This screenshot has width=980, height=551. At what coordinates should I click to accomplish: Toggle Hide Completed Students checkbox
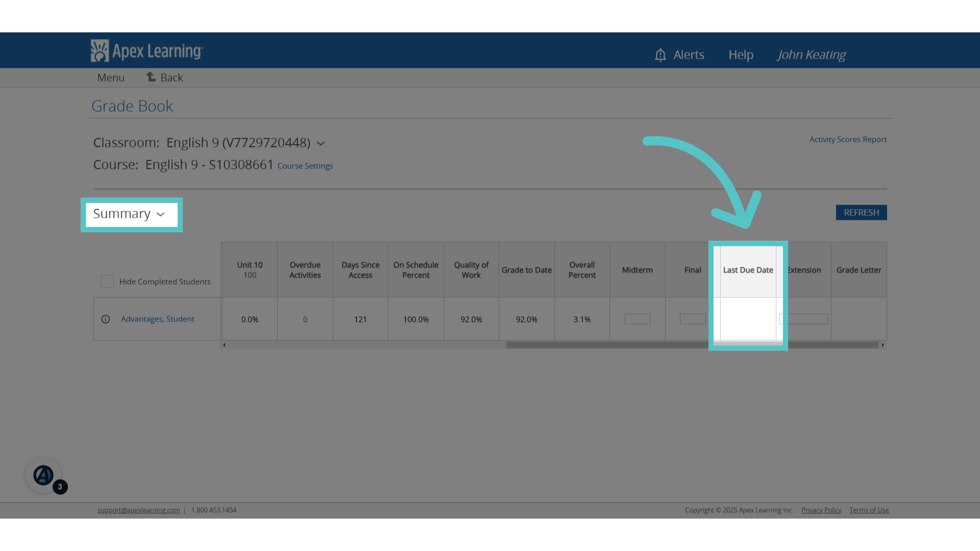[x=107, y=282]
